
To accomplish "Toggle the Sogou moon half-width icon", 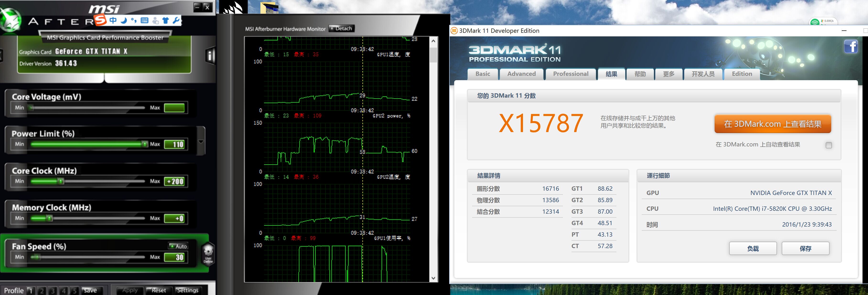I will [x=124, y=20].
